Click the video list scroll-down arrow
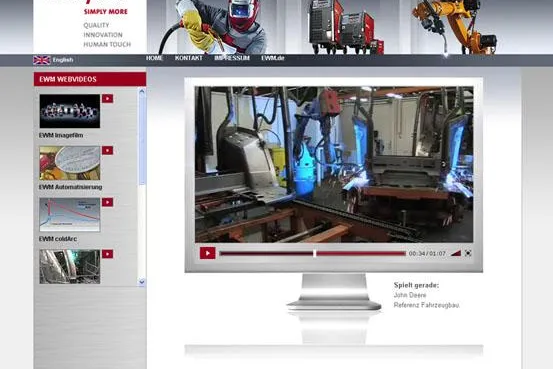 [142, 282]
